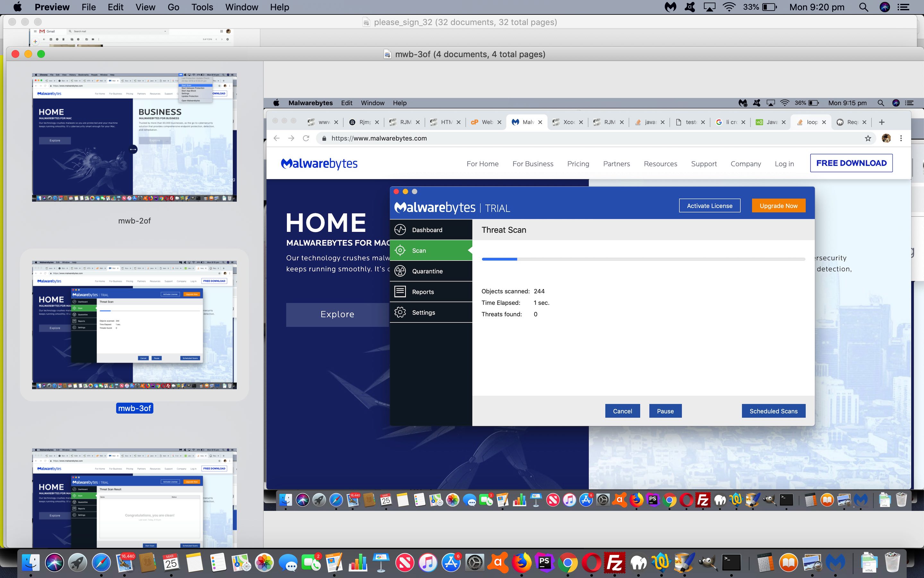
Task: Click the orange Upgrade Now button
Action: point(779,206)
